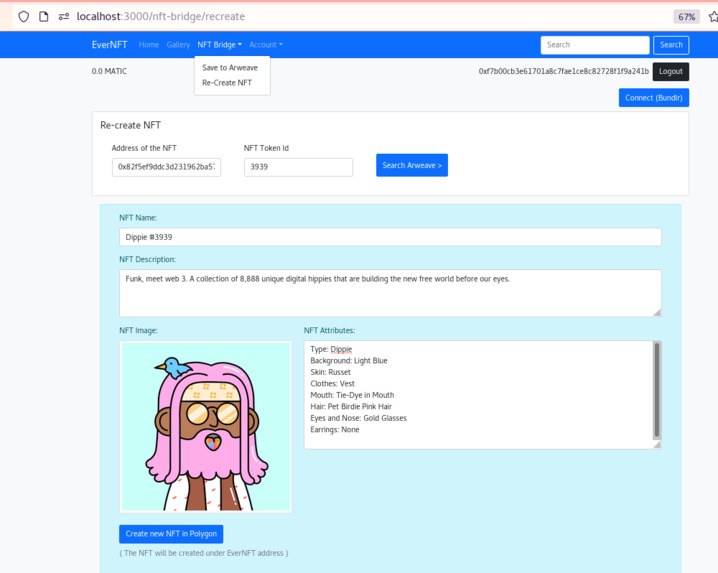Click the 'Skin: Russet' attribute line
The height and width of the screenshot is (573, 718).
331,372
